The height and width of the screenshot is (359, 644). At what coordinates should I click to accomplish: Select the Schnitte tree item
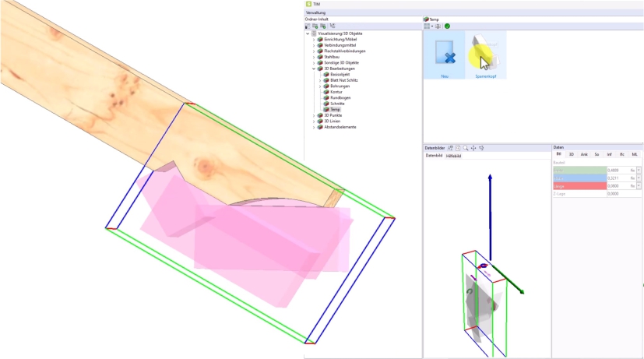point(336,104)
